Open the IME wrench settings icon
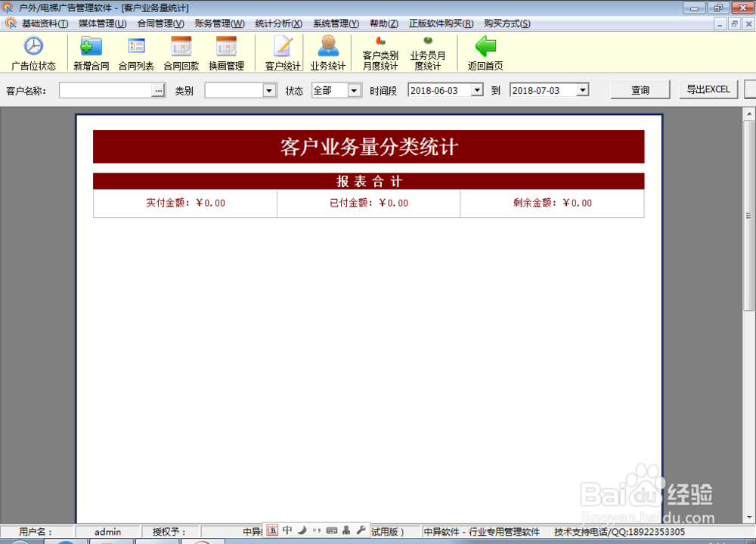The width and height of the screenshot is (756, 544). point(361,530)
